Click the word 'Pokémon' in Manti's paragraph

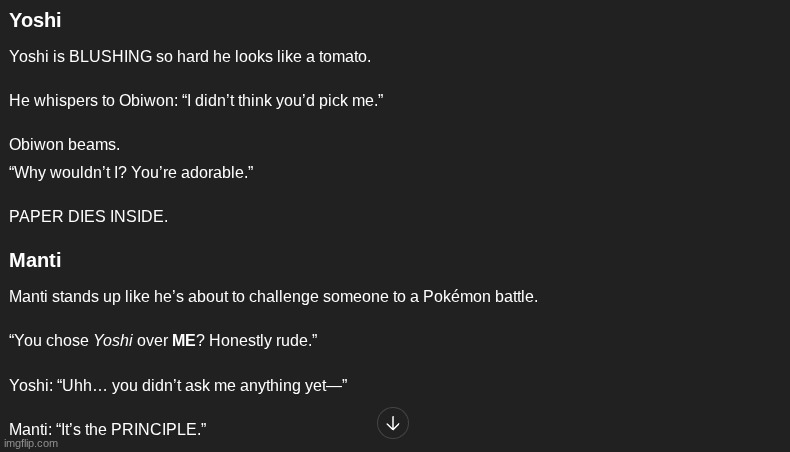click(x=456, y=297)
